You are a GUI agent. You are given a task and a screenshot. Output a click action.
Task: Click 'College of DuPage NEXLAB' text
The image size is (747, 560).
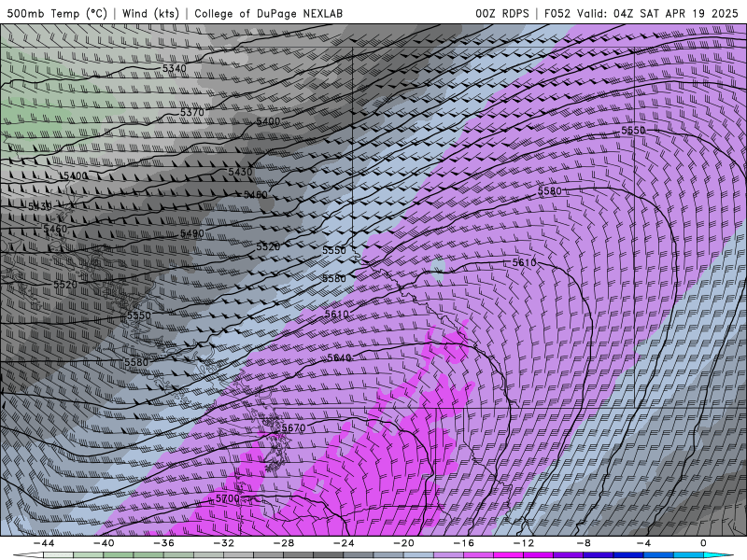[x=268, y=13]
